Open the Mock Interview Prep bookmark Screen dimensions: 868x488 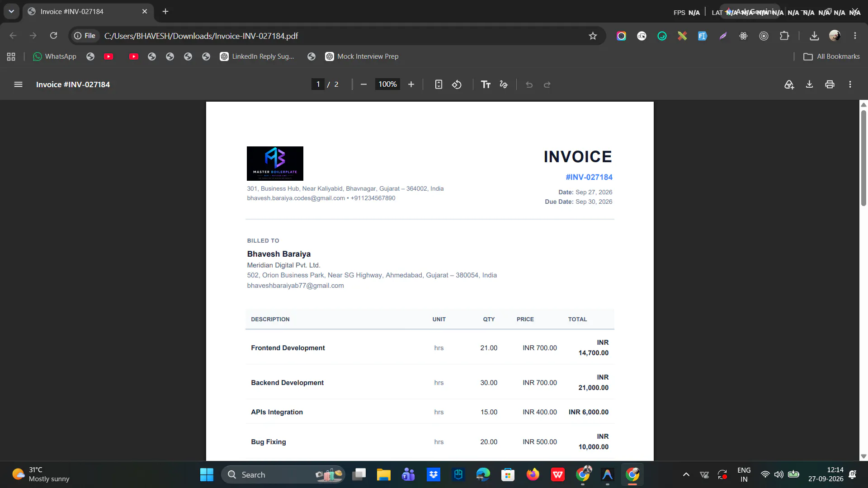click(x=362, y=56)
